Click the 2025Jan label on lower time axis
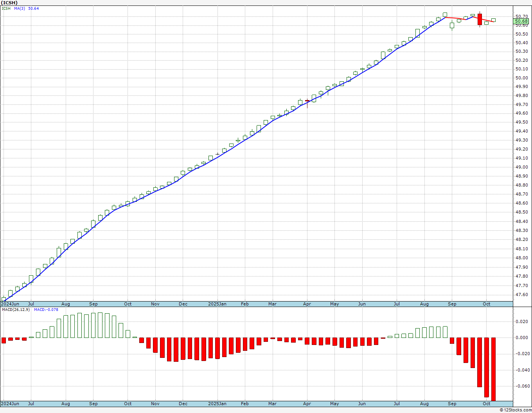532x413 pixels. (217, 404)
